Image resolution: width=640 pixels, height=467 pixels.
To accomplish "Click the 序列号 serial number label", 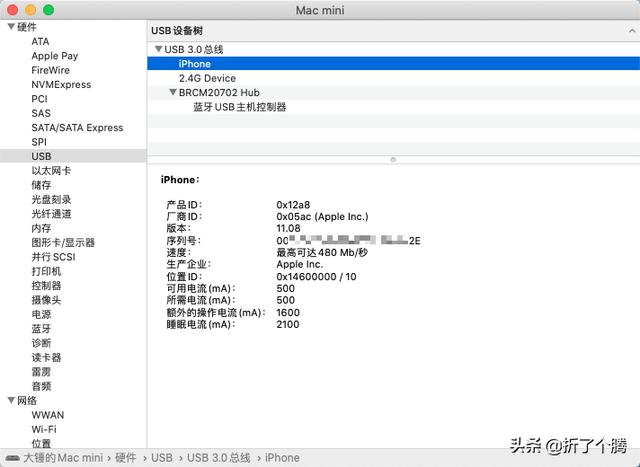I will pos(183,240).
